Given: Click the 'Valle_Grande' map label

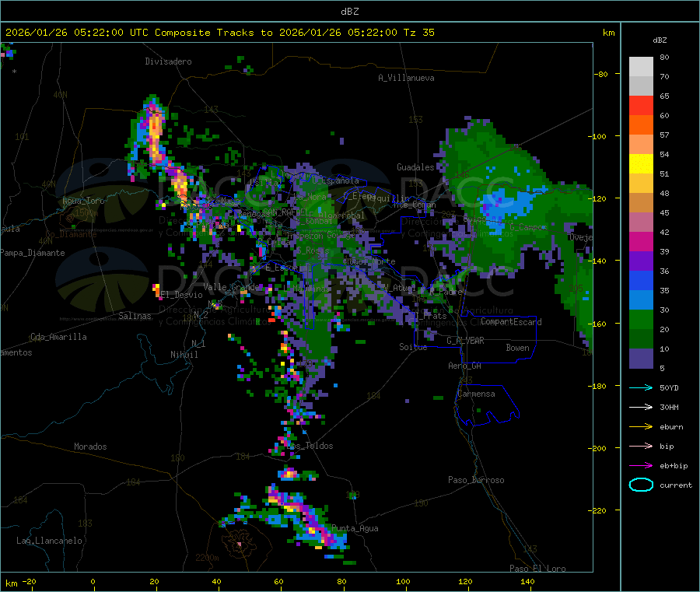Looking at the screenshot, I should tap(231, 286).
